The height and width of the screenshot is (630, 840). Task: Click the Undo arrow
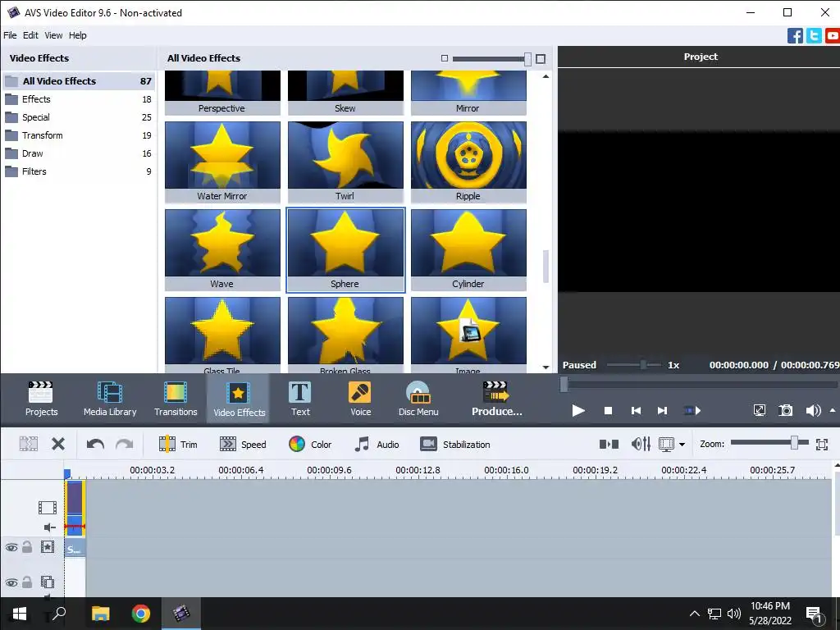(x=95, y=444)
